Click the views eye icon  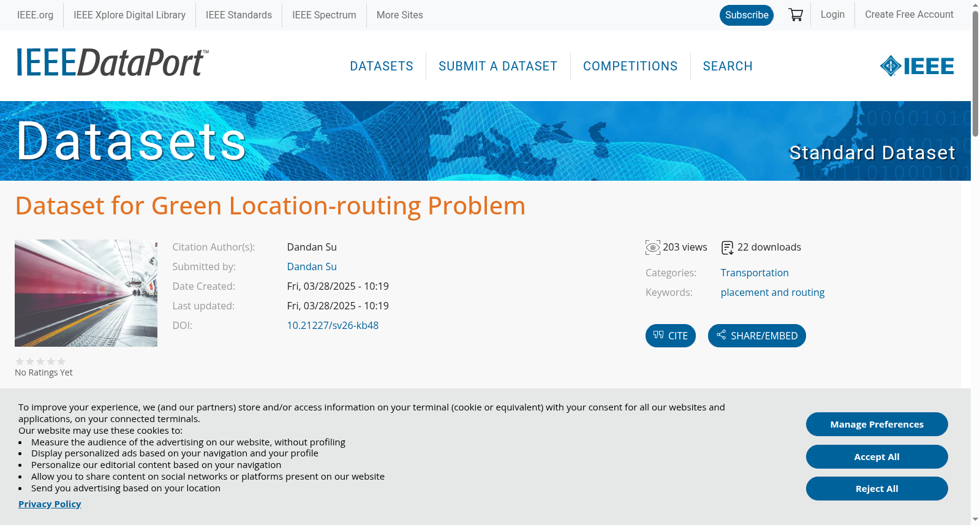pyautogui.click(x=653, y=247)
